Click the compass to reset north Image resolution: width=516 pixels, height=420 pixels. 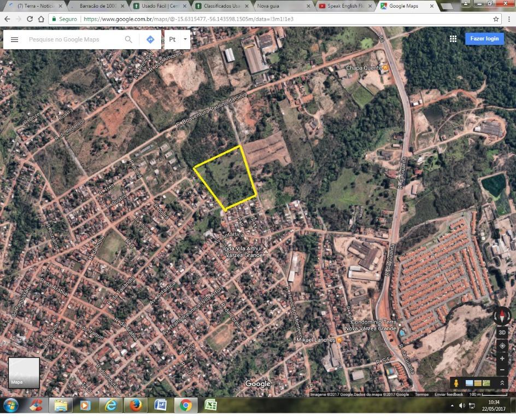click(502, 317)
